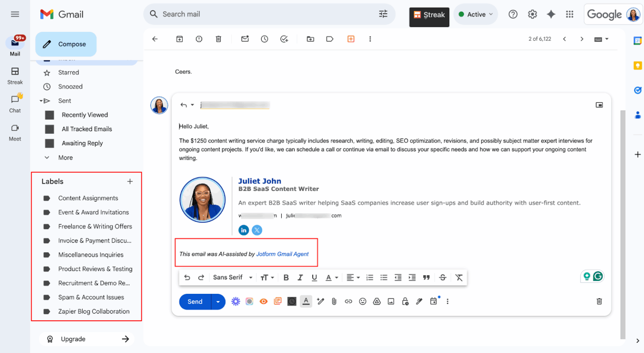Insert an emoji into the reply

[x=362, y=301]
